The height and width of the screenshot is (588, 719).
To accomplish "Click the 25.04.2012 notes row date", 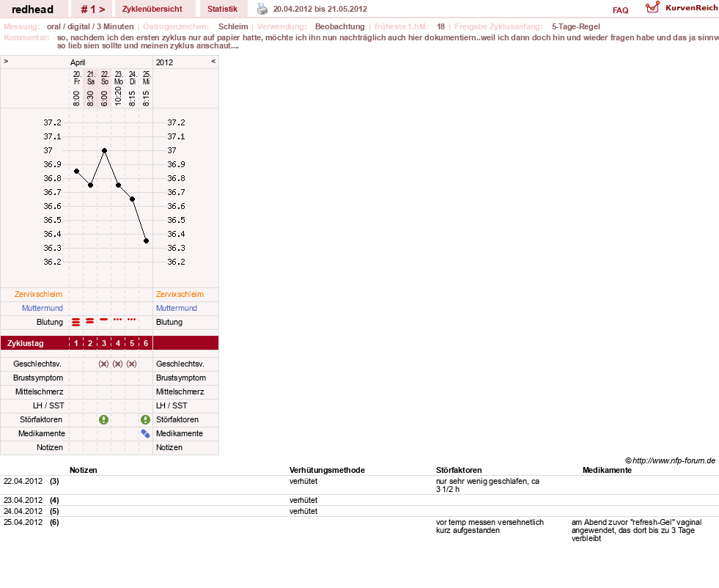I will [23, 522].
